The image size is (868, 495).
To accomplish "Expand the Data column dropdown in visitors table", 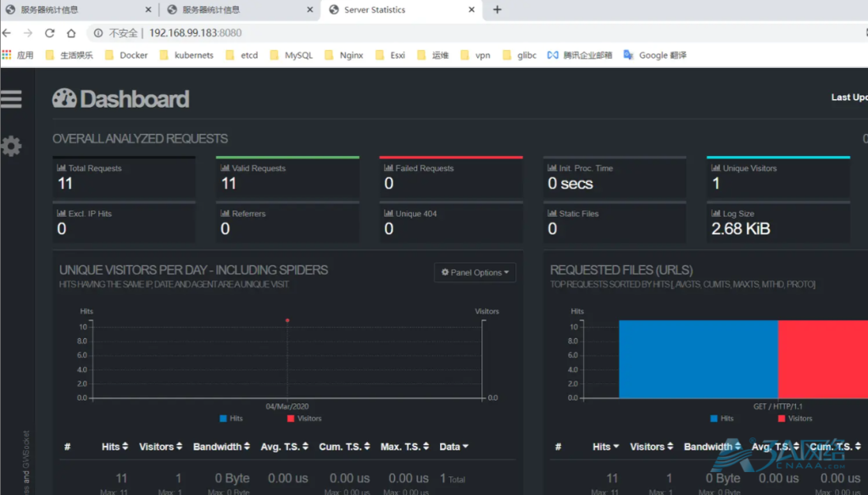I will pyautogui.click(x=454, y=447).
